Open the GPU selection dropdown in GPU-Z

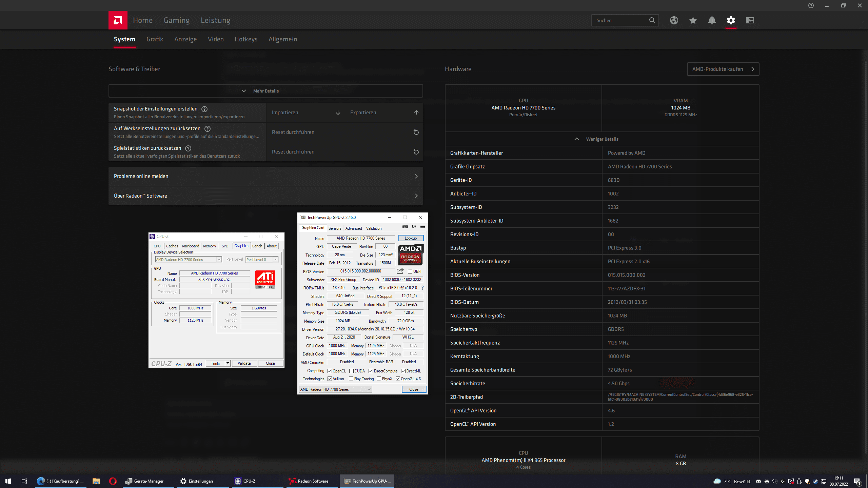tap(335, 389)
